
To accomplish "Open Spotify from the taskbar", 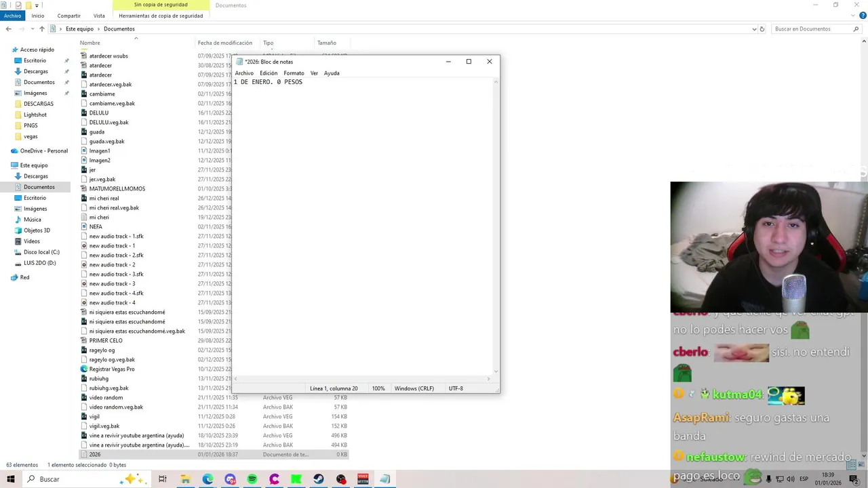I will click(x=252, y=479).
